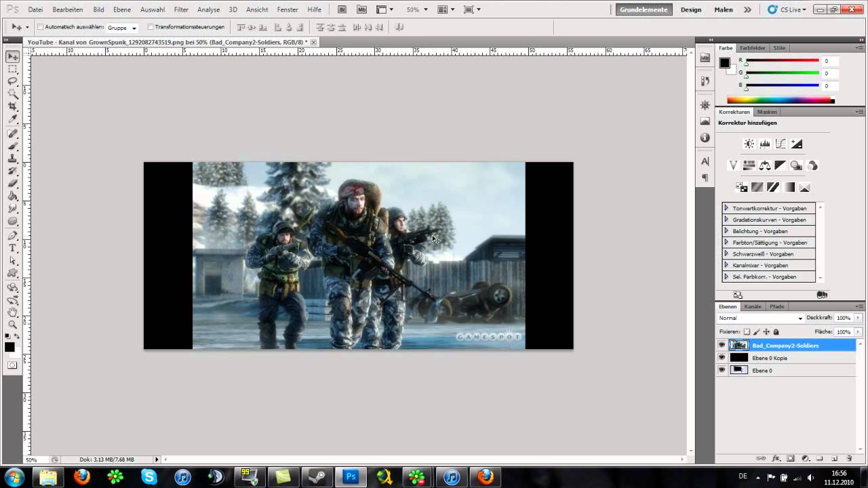The height and width of the screenshot is (488, 868).
Task: Click the foreground color swatch in toolbox
Action: (x=9, y=347)
